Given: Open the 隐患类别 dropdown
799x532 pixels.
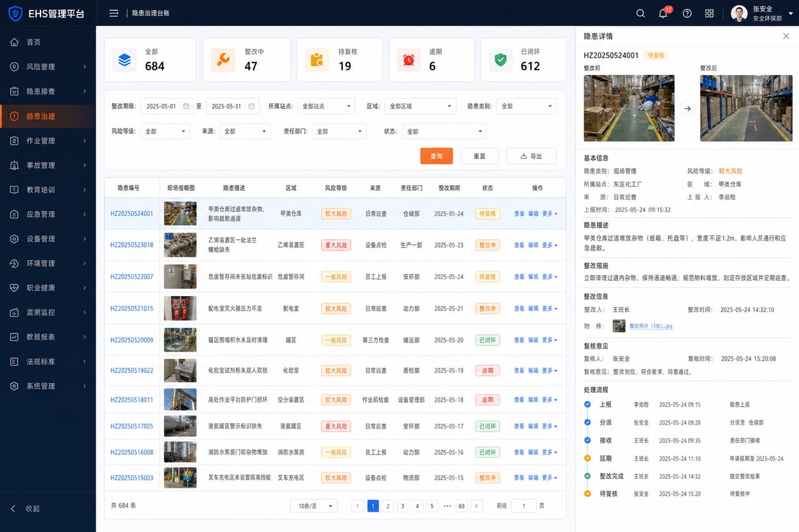Looking at the screenshot, I should [x=526, y=106].
